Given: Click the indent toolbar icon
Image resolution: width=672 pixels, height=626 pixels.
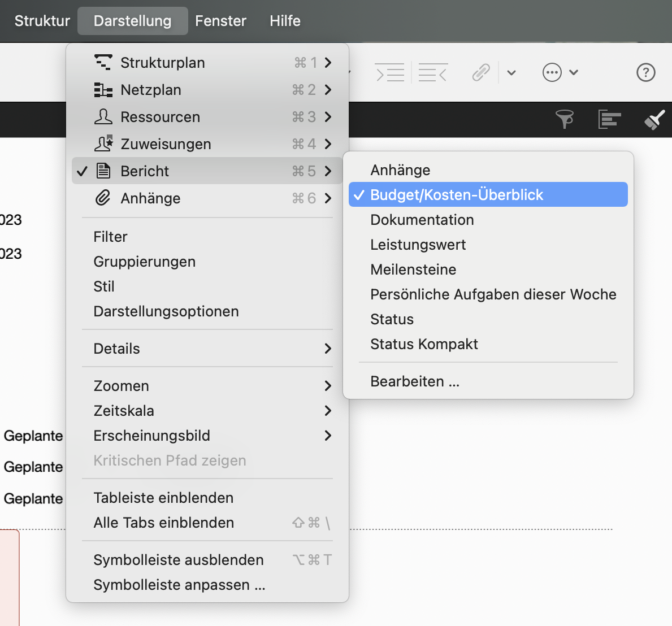Looking at the screenshot, I should pos(390,73).
